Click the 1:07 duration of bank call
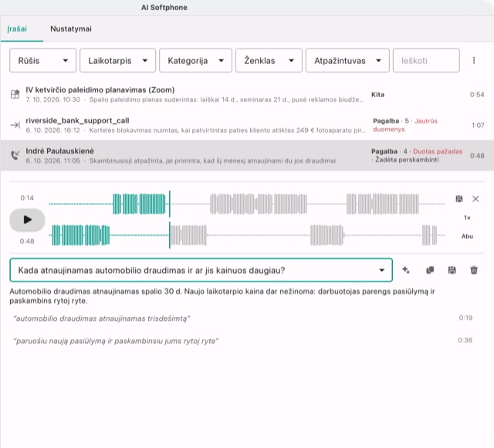494x448 pixels. click(478, 125)
